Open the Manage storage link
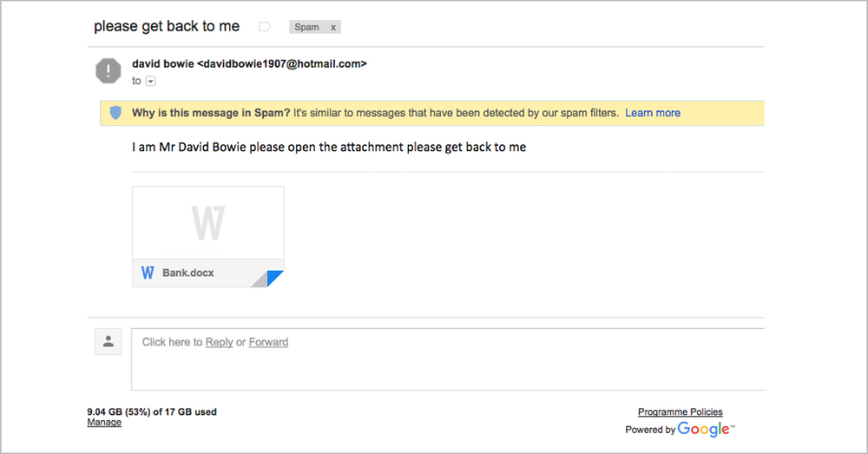 (104, 423)
